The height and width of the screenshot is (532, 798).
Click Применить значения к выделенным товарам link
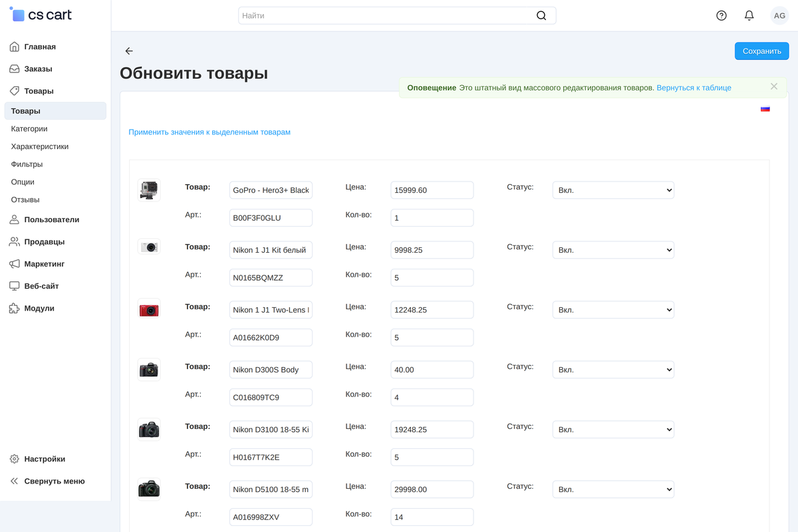coord(209,132)
